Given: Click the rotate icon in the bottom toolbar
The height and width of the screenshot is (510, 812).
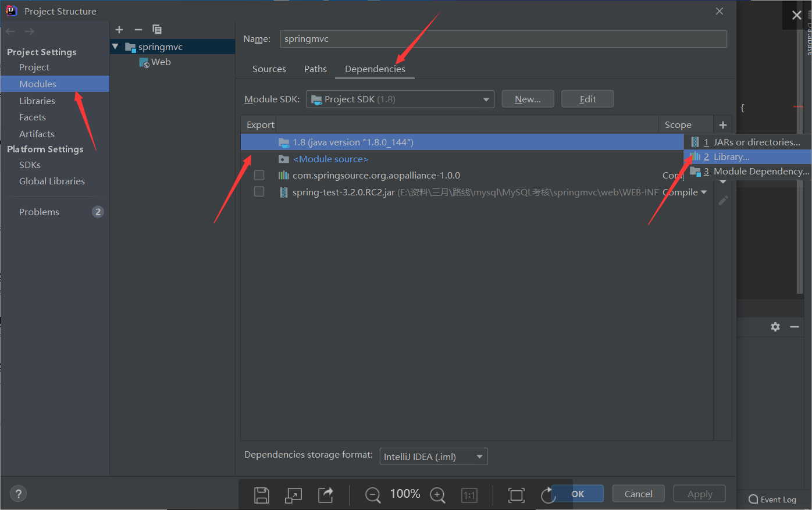Looking at the screenshot, I should click(547, 495).
